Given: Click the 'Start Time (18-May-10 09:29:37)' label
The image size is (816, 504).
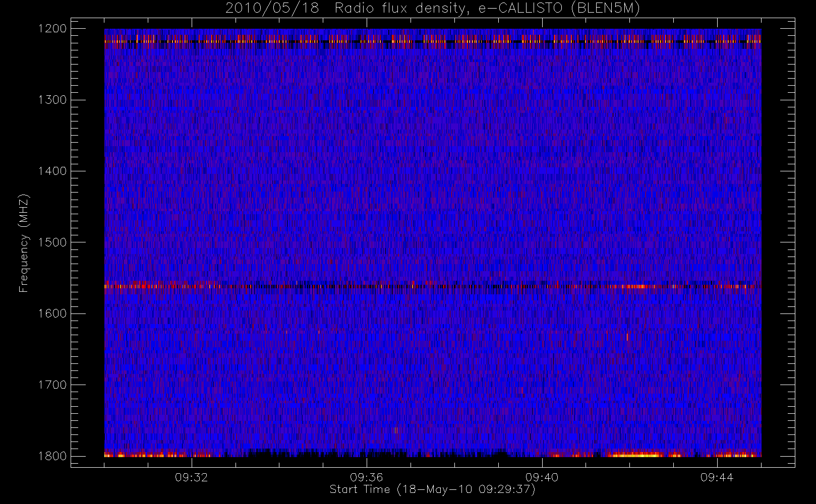Looking at the screenshot, I should [432, 489].
